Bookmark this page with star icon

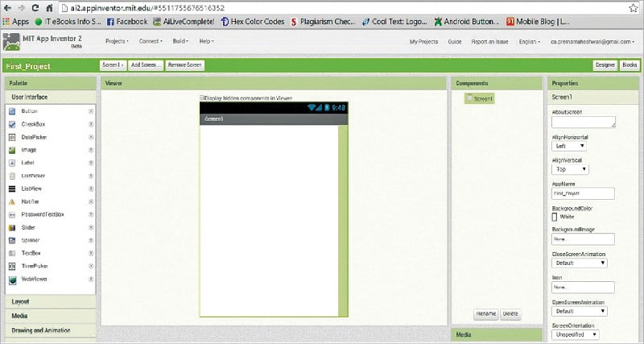pos(634,8)
